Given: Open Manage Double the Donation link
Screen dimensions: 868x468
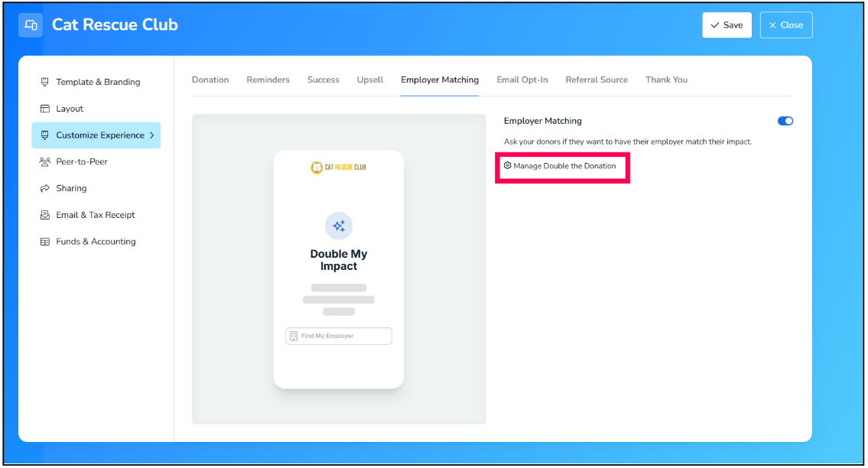Looking at the screenshot, I should (x=564, y=166).
